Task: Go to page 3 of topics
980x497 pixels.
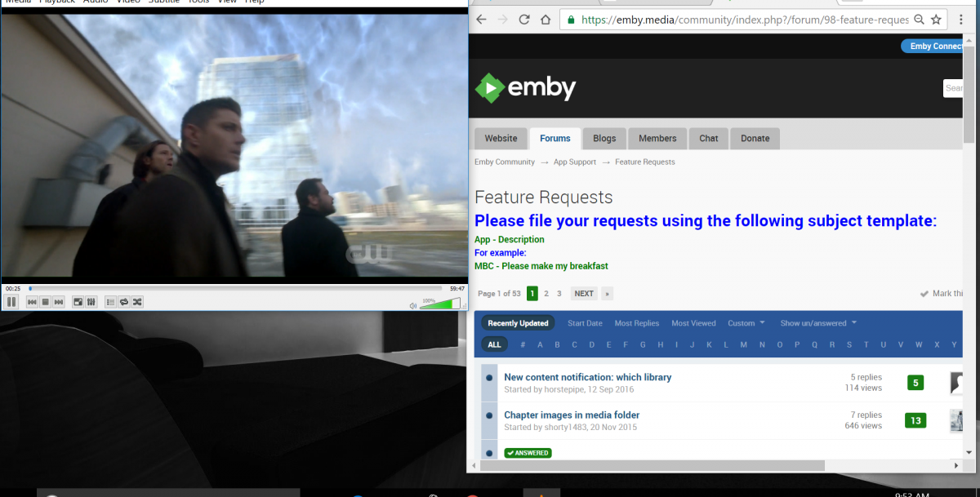Action: click(x=559, y=294)
